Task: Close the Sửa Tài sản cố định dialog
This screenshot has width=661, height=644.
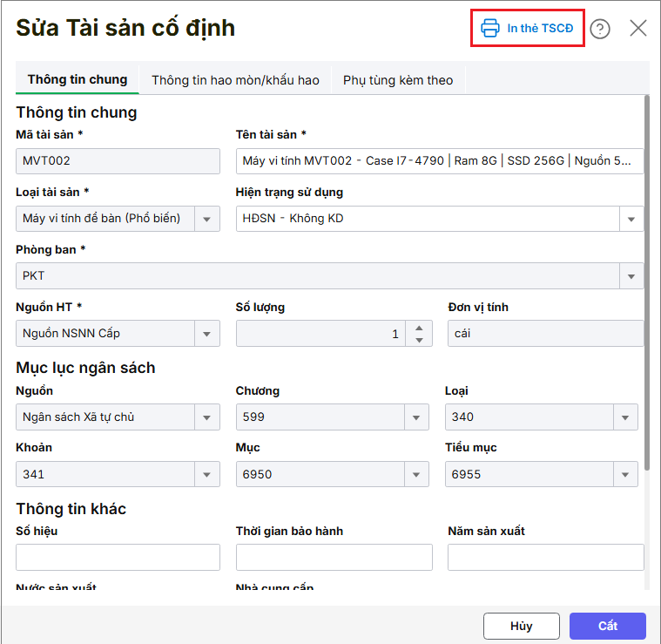Action: 637,29
